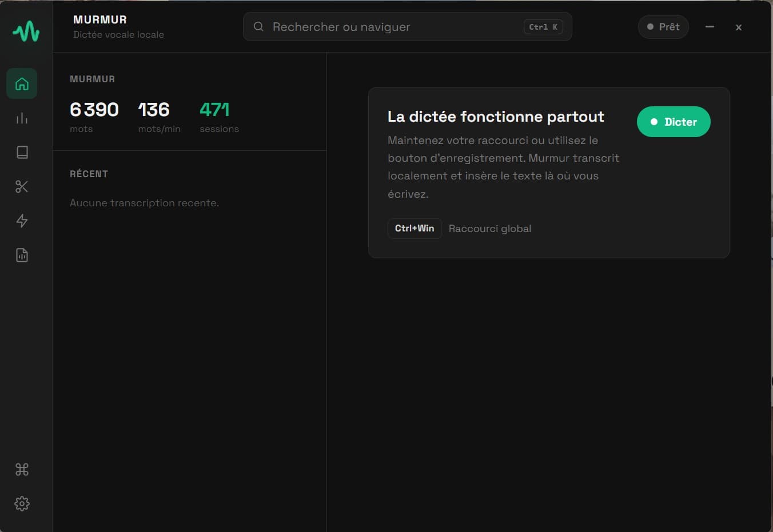Screen dimensions: 773x532
Task: Open the lightning bolt page
Action: pos(22,221)
